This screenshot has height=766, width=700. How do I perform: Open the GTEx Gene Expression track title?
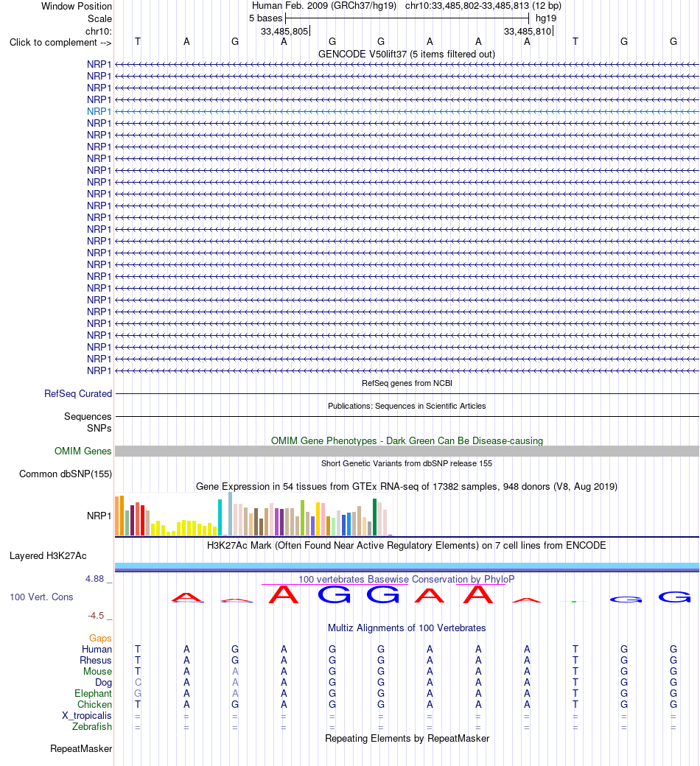point(407,487)
